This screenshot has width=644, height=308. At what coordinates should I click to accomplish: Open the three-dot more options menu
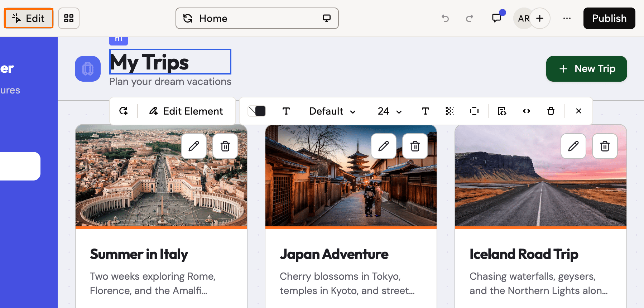click(567, 18)
